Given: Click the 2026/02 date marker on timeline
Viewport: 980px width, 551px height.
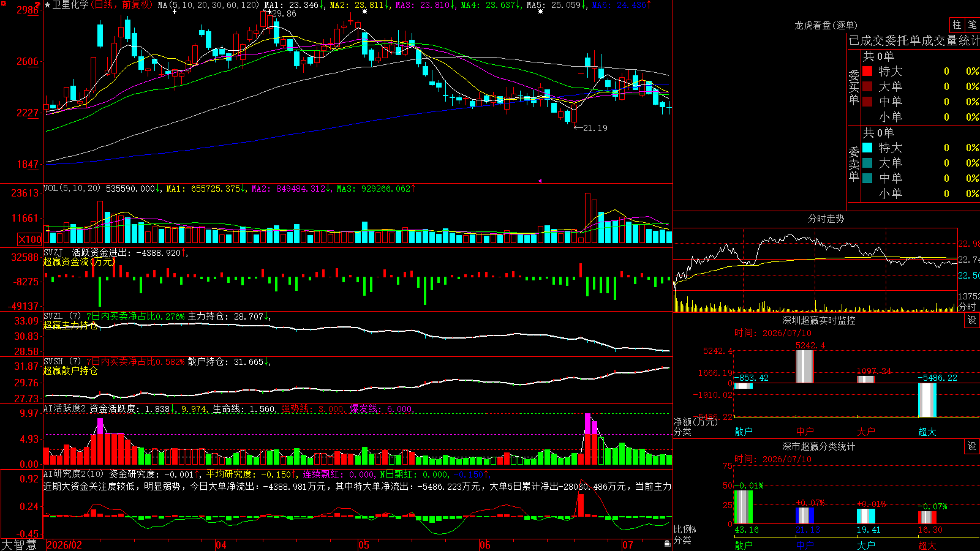Looking at the screenshot, I should tap(64, 545).
